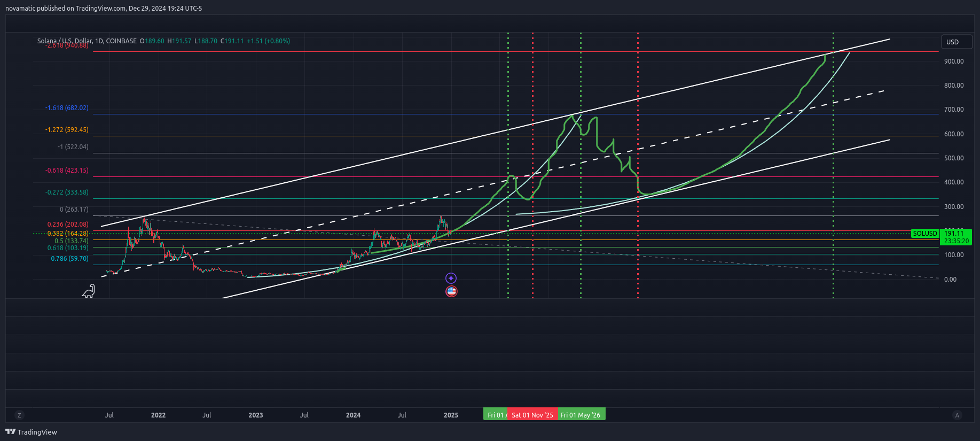
Task: Click the +1.51 (+0.80%) change value
Action: point(269,41)
